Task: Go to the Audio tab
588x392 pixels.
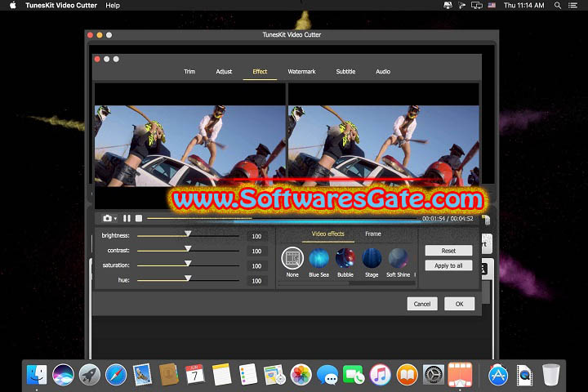Action: (x=383, y=71)
